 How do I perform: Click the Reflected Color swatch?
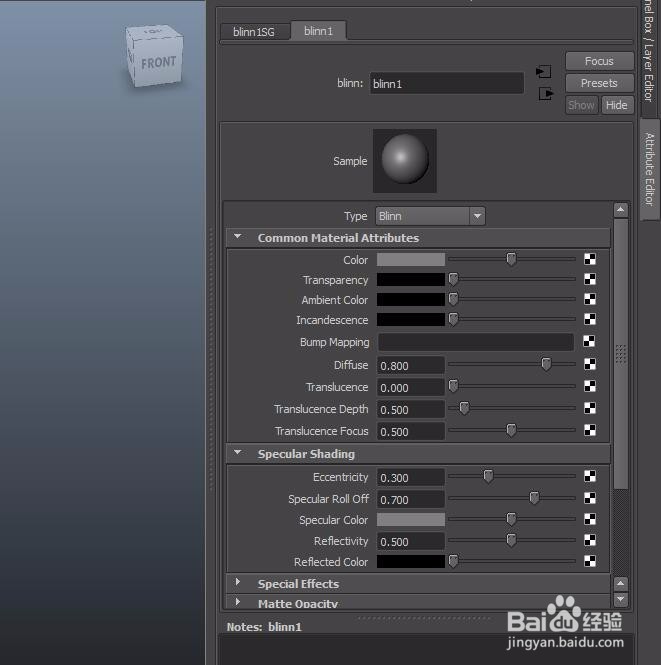point(411,562)
